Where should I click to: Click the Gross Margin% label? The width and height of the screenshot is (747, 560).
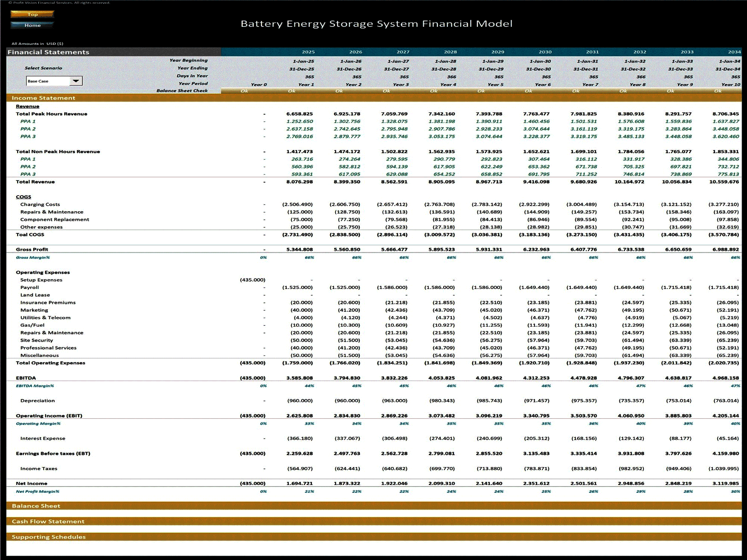point(33,257)
